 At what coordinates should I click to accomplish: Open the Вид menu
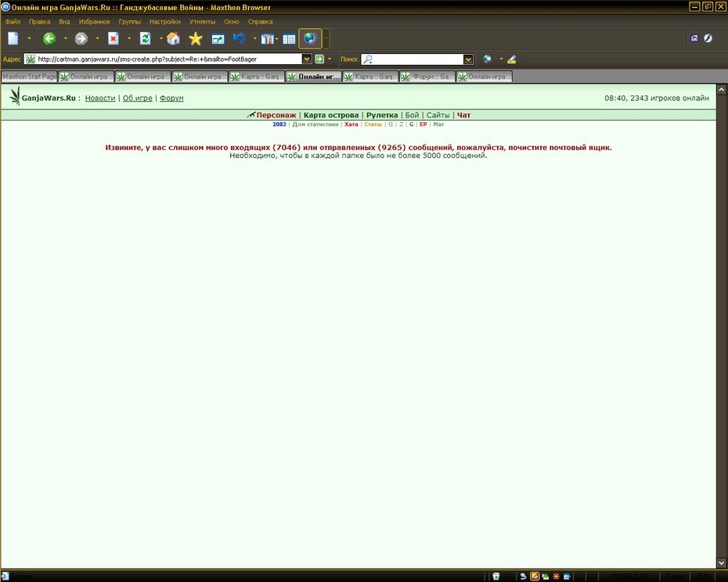64,21
